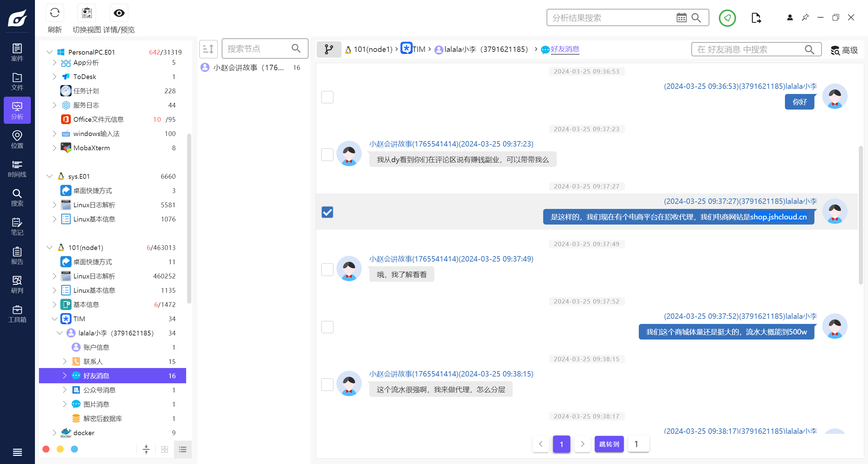Uncheck the shop.jshcloud.cn message checkbox
Viewport: 868px width, 464px height.
point(327,212)
